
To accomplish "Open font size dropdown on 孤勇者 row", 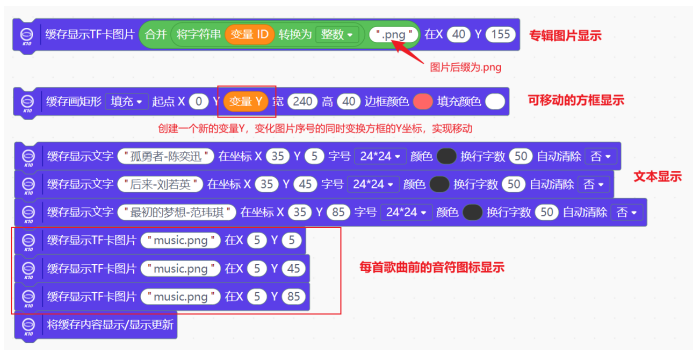I will click(380, 156).
